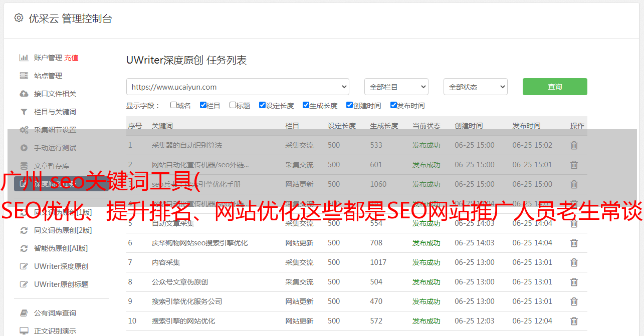Image resolution: width=644 pixels, height=336 pixels.
Task: Toggle the 栏目 field checkbox
Action: tap(203, 105)
